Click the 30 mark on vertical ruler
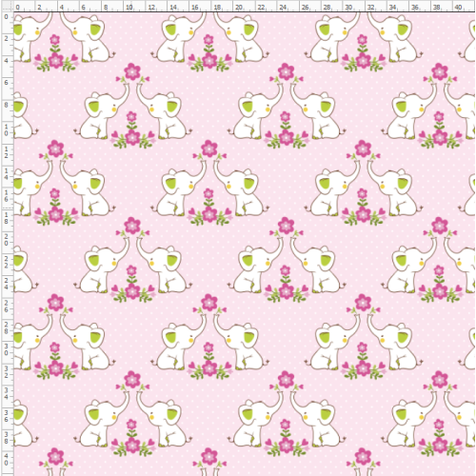This screenshot has height=476, width=476. pos(6,349)
